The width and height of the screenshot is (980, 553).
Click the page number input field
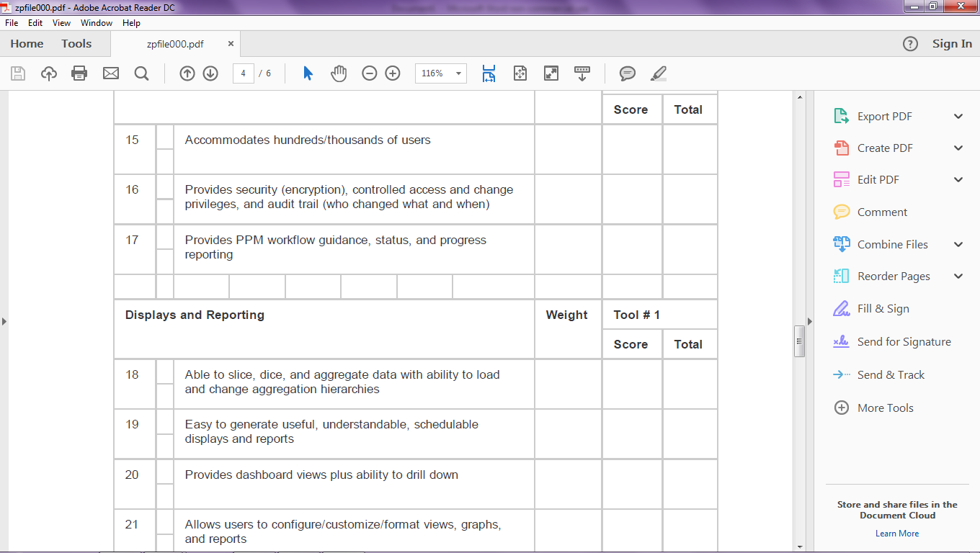242,73
